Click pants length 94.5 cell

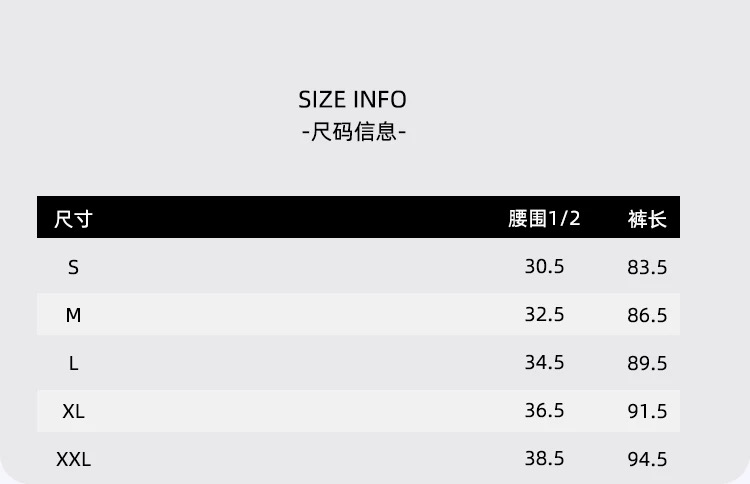click(647, 460)
